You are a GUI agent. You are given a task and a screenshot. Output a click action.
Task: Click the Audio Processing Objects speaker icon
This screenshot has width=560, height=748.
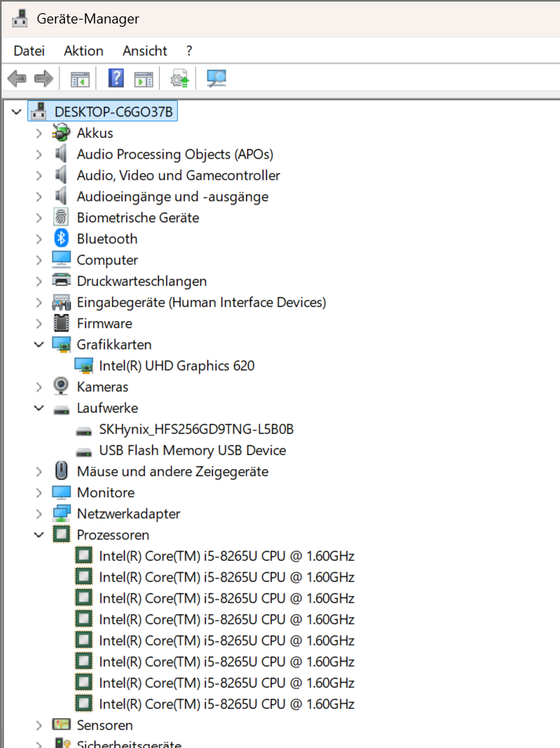[61, 154]
